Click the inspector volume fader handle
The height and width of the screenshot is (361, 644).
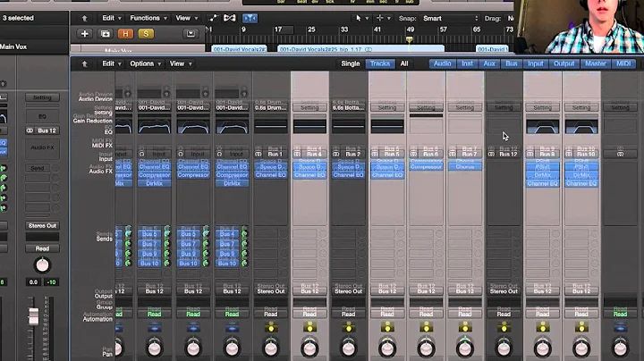(x=33, y=316)
